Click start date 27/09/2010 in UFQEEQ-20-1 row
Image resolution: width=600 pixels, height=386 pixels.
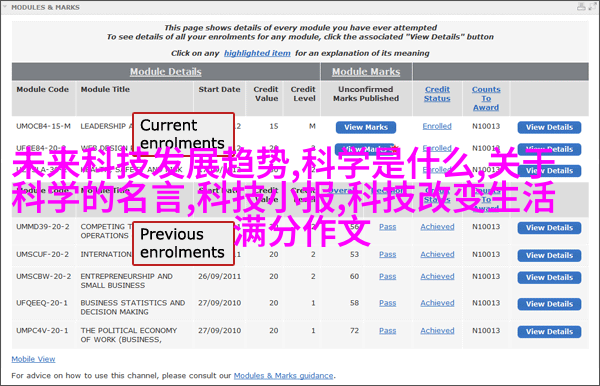219,303
